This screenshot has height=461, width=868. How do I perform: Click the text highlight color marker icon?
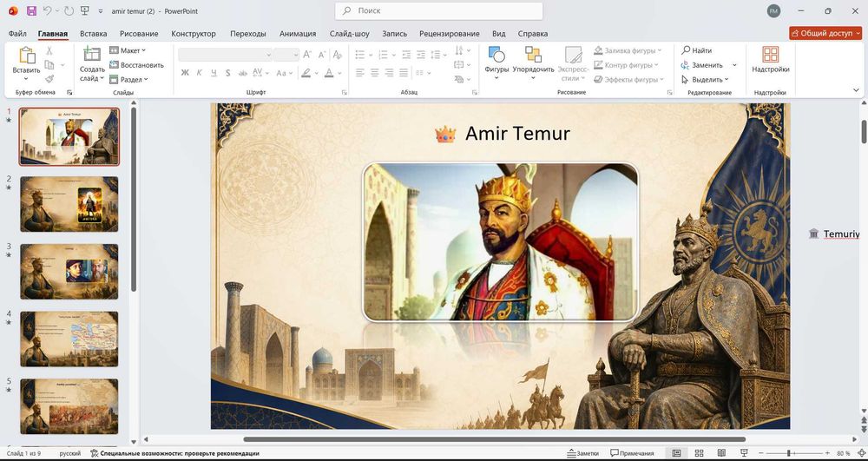[305, 73]
